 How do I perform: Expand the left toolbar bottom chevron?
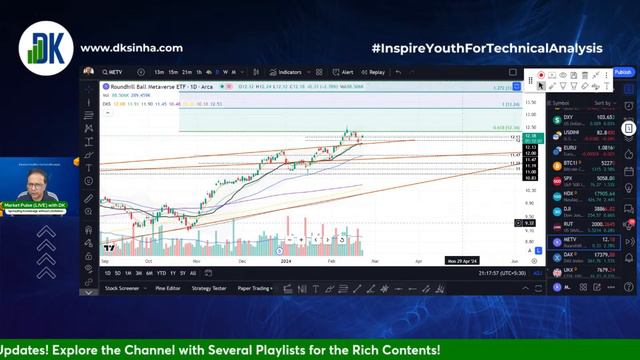tap(89, 292)
